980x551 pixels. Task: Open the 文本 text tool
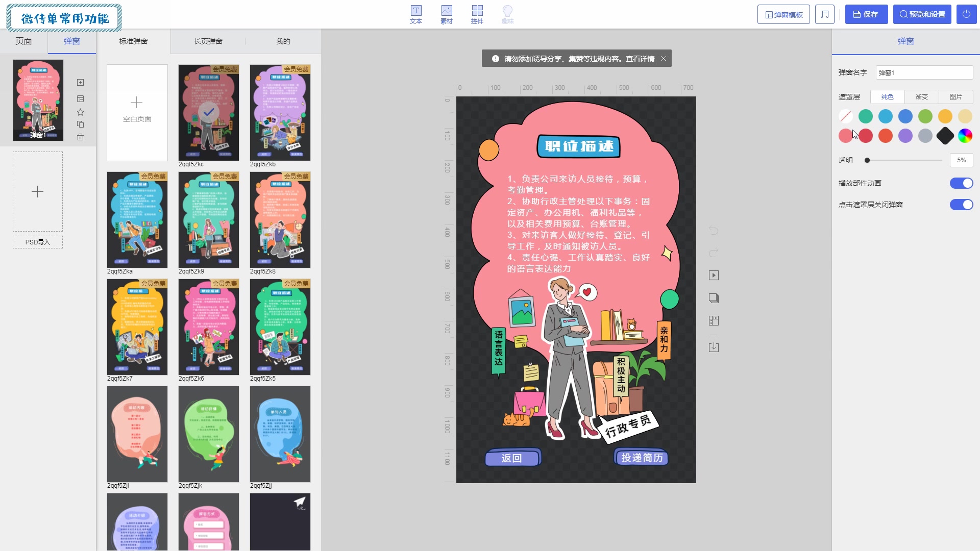pyautogui.click(x=416, y=14)
